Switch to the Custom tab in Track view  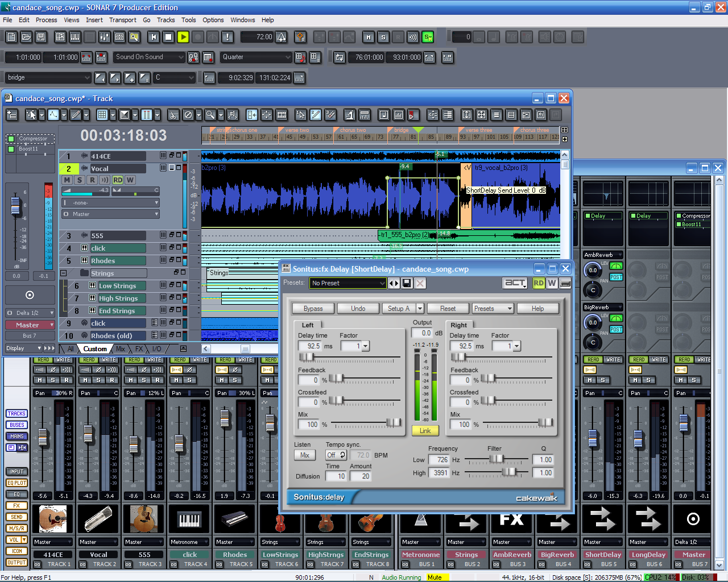(95, 349)
